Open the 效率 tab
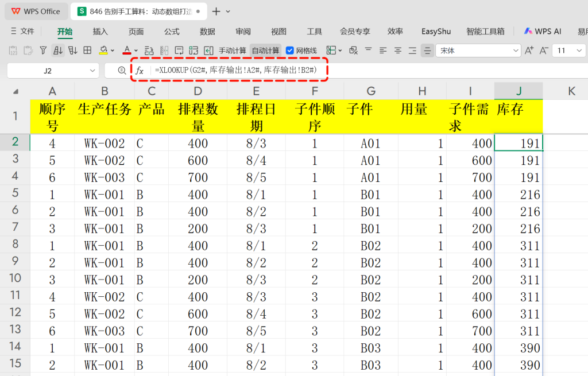Screen dimensions: 588x376 395,32
